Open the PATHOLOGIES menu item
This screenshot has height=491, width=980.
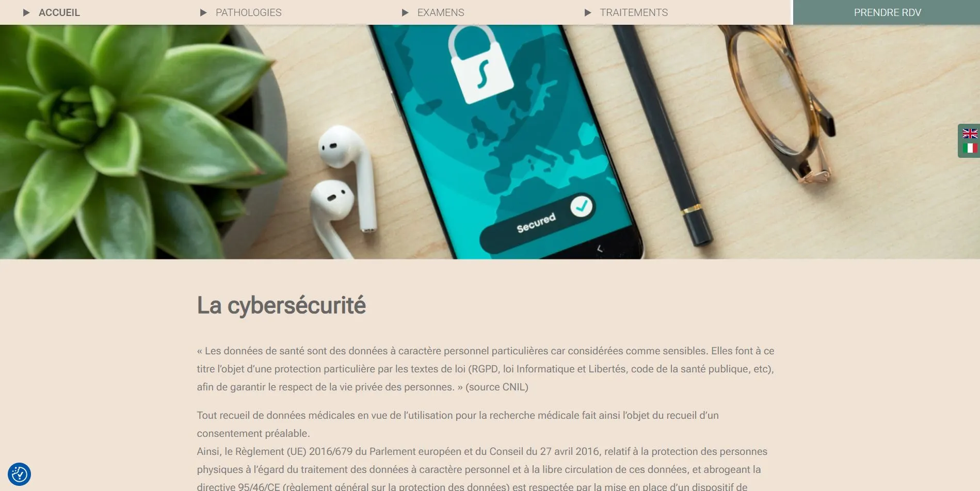tap(249, 12)
